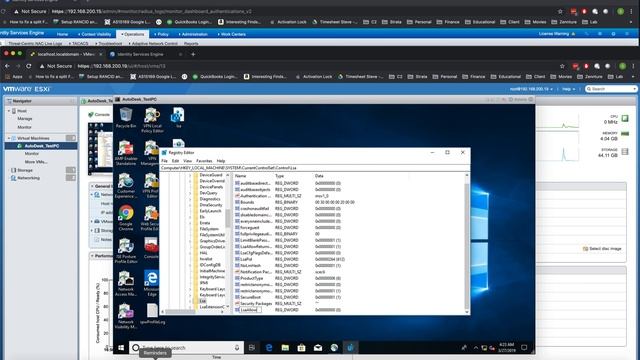This screenshot has height=360, width=640.
Task: Click the Windows Start button
Action: click(121, 348)
